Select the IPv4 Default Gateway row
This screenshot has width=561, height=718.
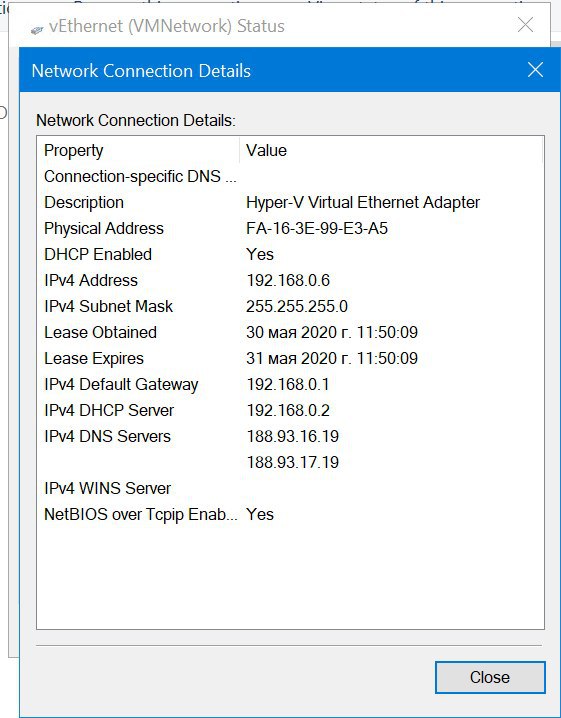pos(290,384)
